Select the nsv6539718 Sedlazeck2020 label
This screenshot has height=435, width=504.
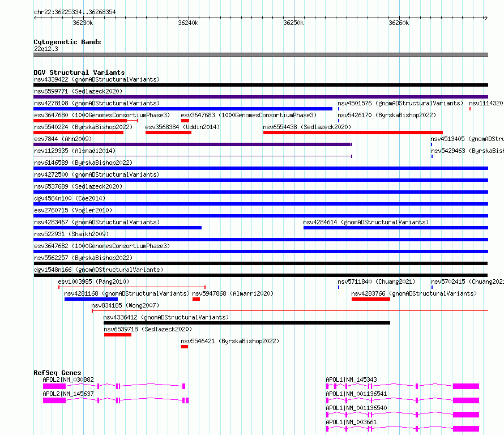148,329
